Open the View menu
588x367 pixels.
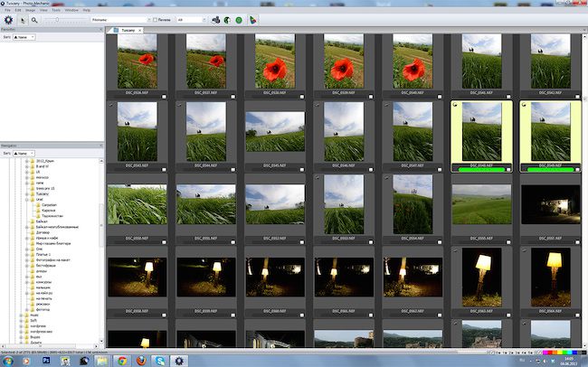pyautogui.click(x=44, y=10)
